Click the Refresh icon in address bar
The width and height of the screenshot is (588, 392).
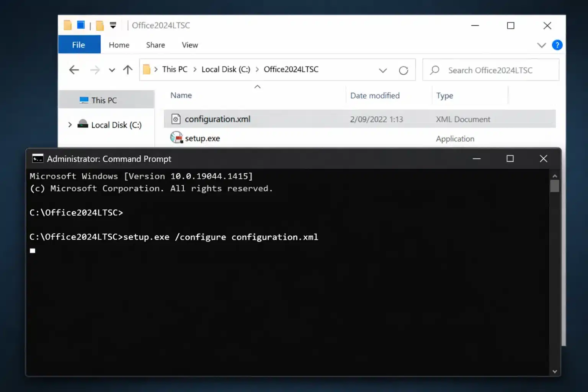point(403,70)
